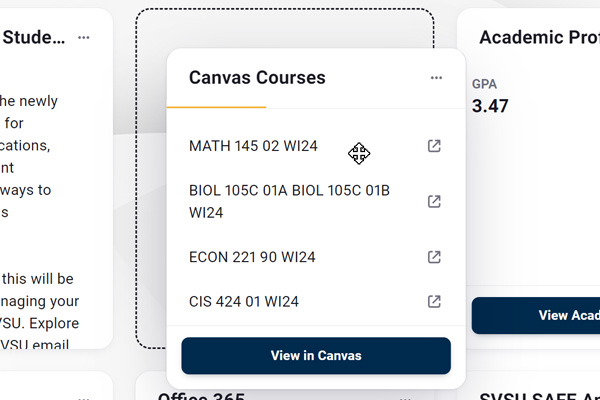This screenshot has width=600, height=400.
Task: Open CIS 424 01 WI24 in new tab icon
Action: click(434, 301)
